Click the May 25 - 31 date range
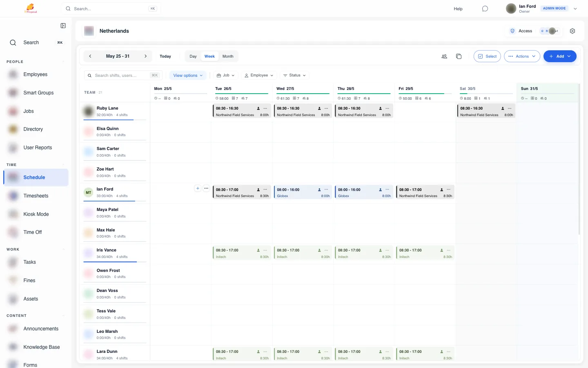Screen dimensions: 588x368 tap(118, 56)
